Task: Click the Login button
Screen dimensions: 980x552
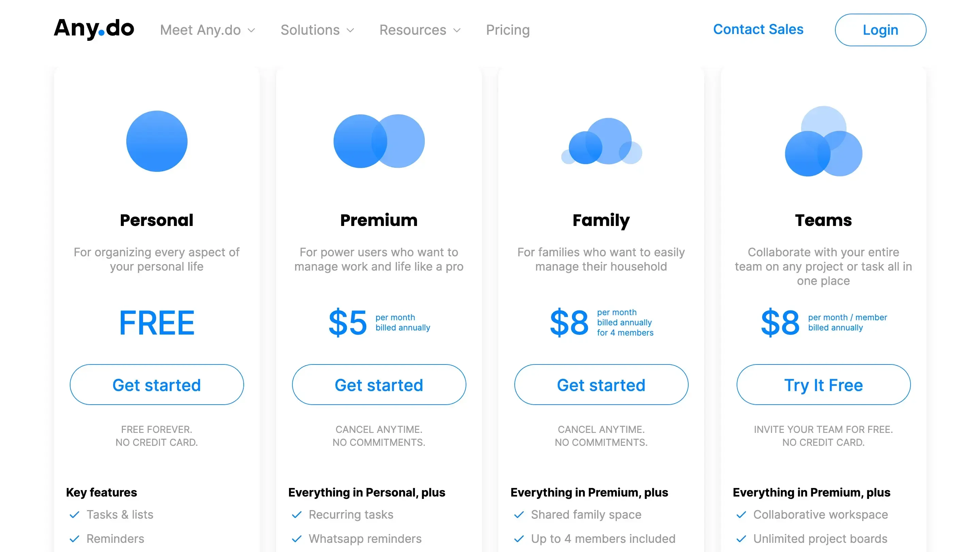Action: tap(880, 30)
